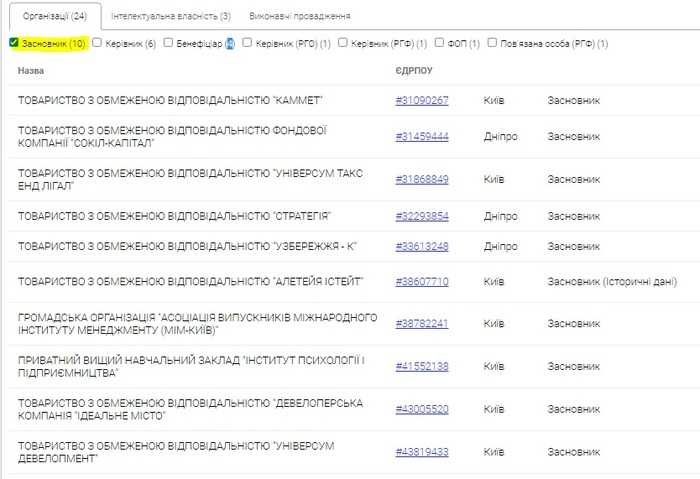Uncheck the Засновник (10) filter checkbox
This screenshot has height=479, width=700.
click(13, 44)
